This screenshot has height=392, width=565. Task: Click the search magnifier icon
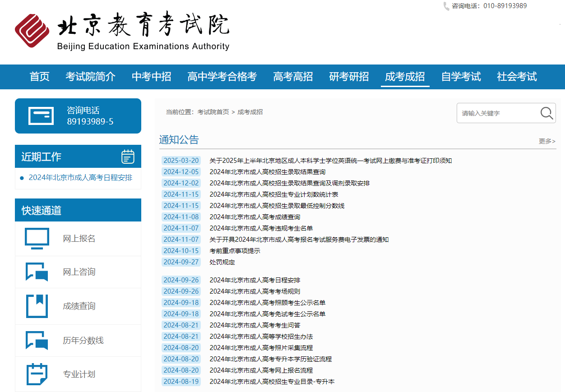[x=546, y=113]
